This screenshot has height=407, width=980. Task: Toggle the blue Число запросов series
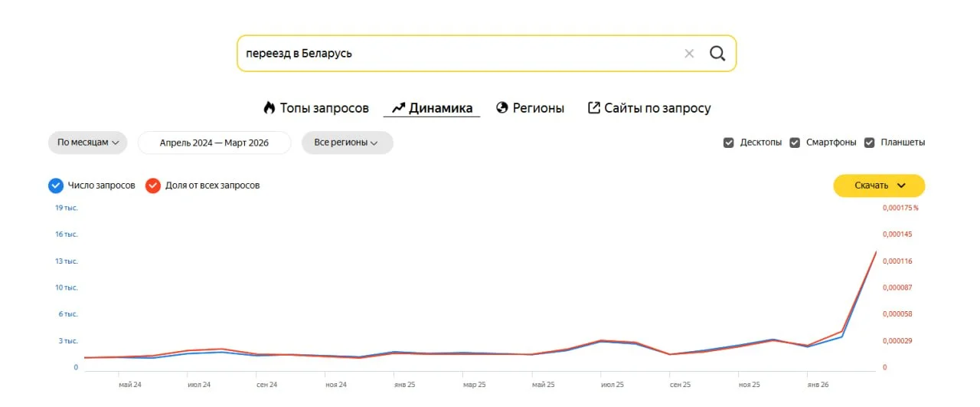tap(55, 185)
